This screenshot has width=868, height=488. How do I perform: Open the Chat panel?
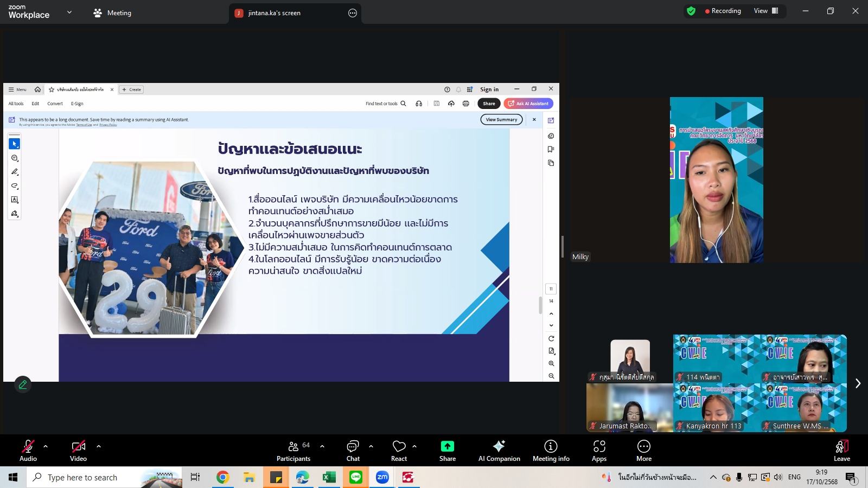pyautogui.click(x=353, y=450)
